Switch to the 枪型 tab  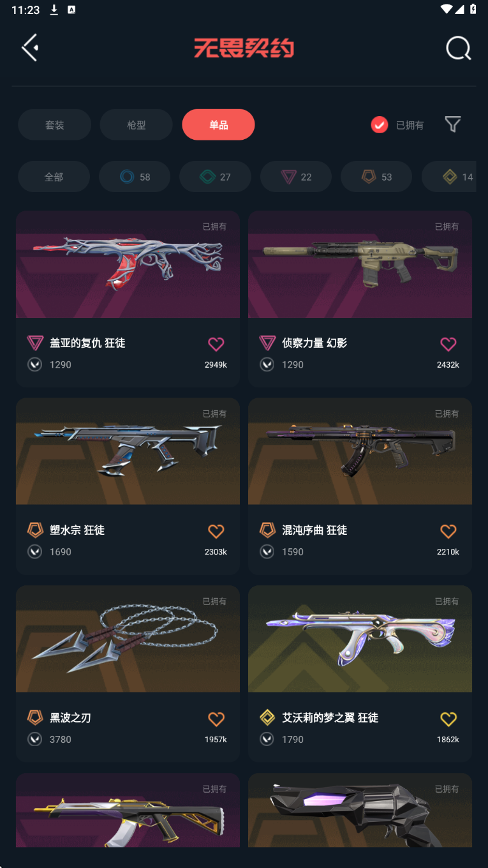[x=136, y=124]
